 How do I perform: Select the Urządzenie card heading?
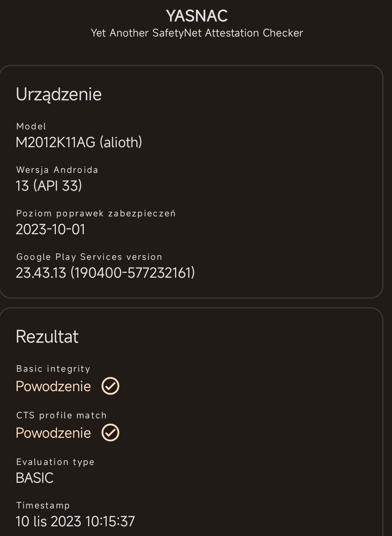59,94
